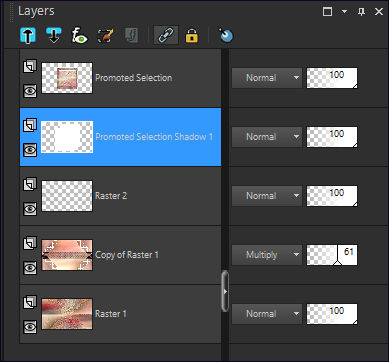Click the edit selection icon in toolbar

coord(105,35)
